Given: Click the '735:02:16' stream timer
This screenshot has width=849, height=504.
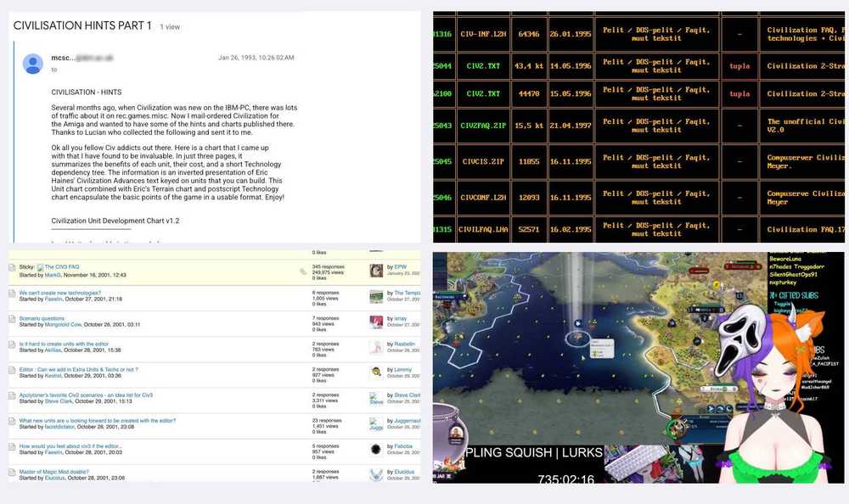Looking at the screenshot, I should [x=565, y=479].
